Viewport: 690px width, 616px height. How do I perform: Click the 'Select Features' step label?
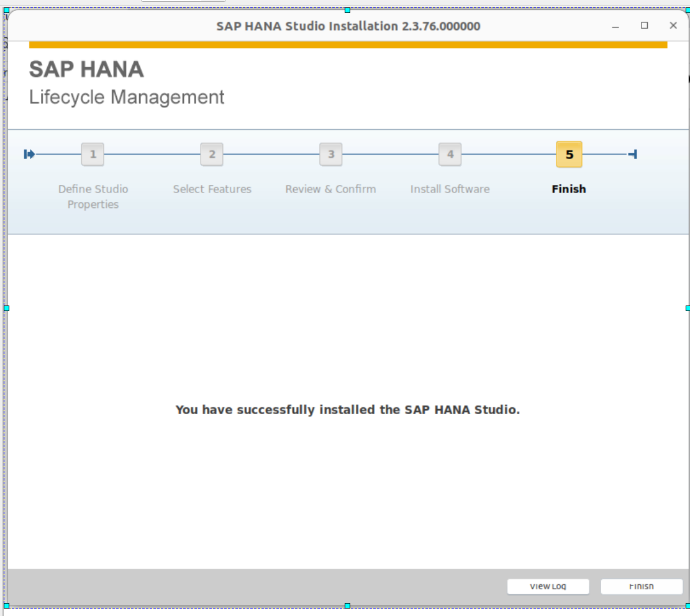point(212,189)
